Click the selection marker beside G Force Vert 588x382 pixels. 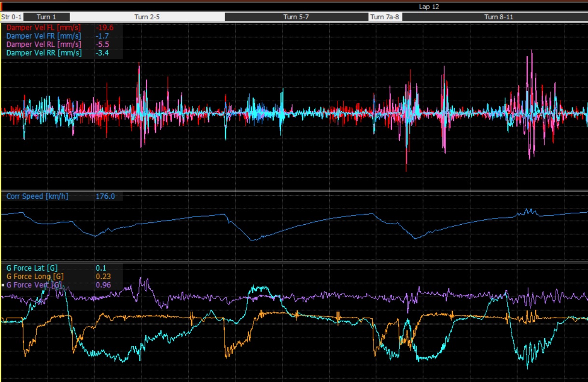tap(3, 285)
